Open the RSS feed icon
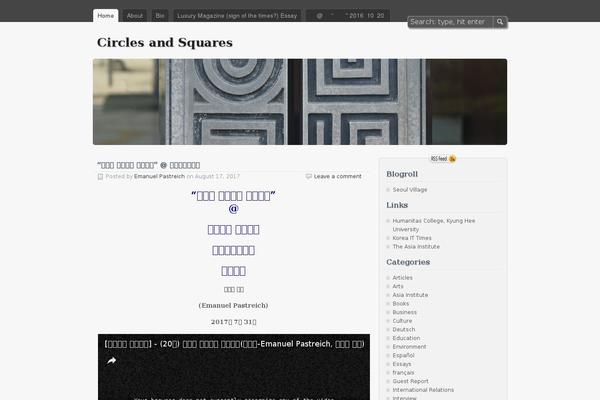This screenshot has width=600, height=400. pyautogui.click(x=453, y=159)
